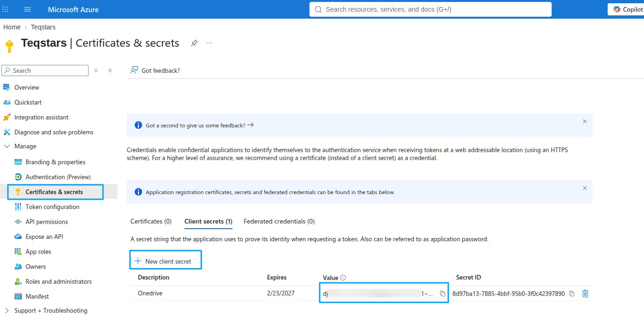The image size is (644, 322).
Task: Open the hamburger portal menu
Action: [27, 9]
